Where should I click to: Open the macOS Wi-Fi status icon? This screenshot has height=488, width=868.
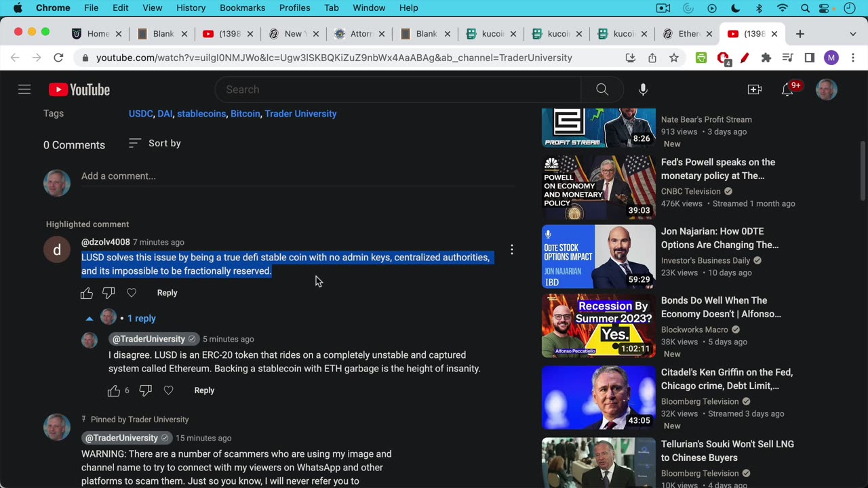click(783, 8)
